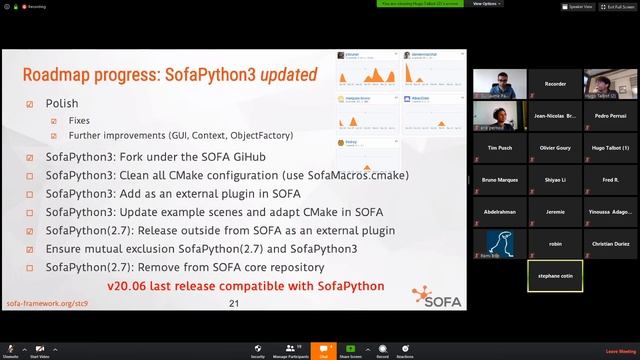Select the Tim Pusch participant tile
The image size is (640, 360).
500,148
